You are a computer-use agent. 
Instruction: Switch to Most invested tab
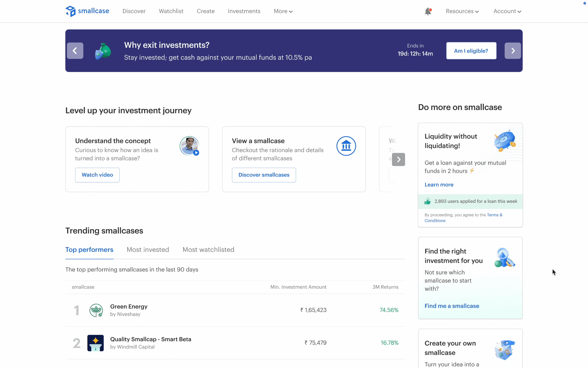(148, 250)
